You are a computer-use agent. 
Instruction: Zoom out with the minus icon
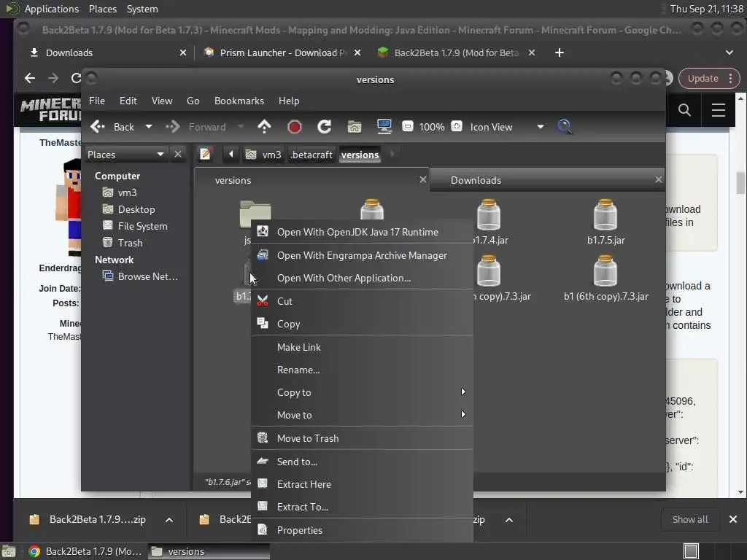tap(407, 126)
